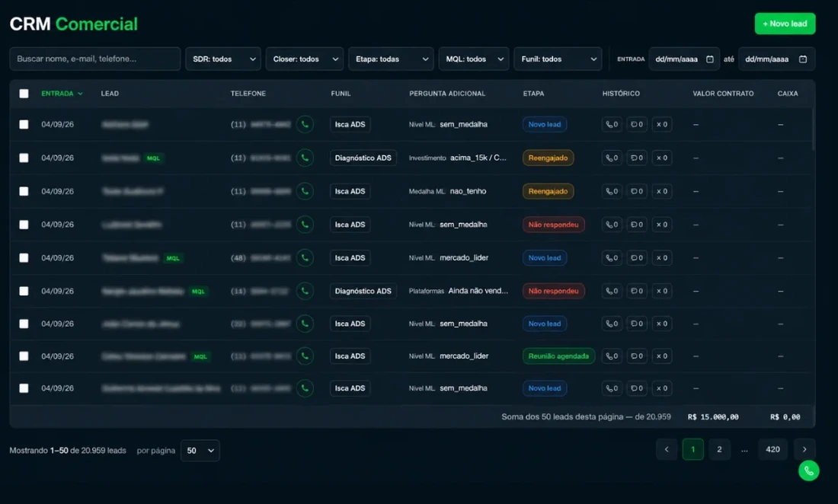Select current page 1 in pagination
This screenshot has width=838, height=504.
click(693, 449)
